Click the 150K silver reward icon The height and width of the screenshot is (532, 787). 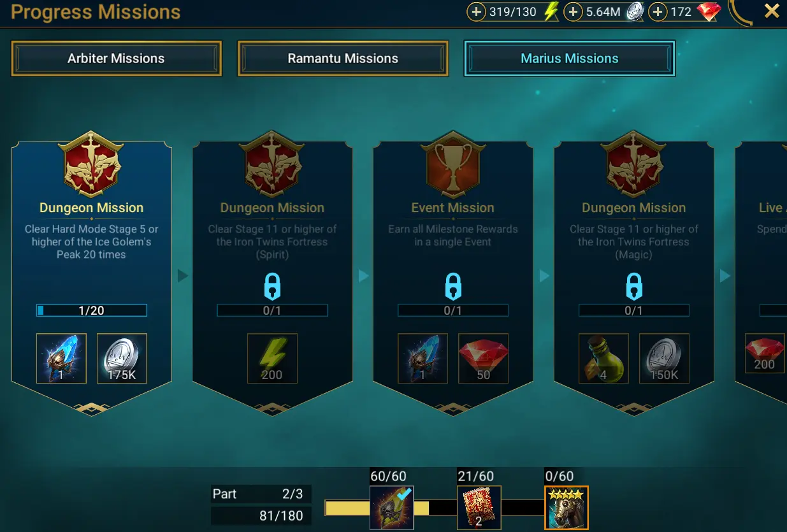664,358
